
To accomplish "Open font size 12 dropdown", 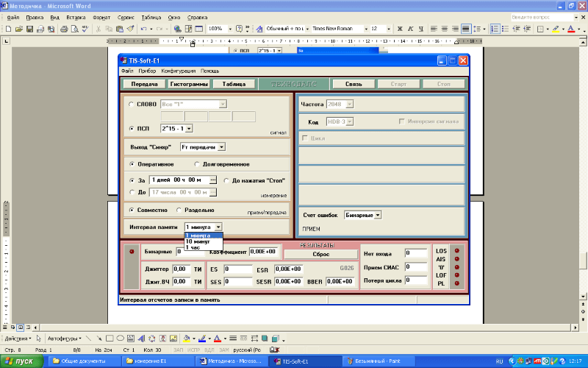I will point(389,29).
